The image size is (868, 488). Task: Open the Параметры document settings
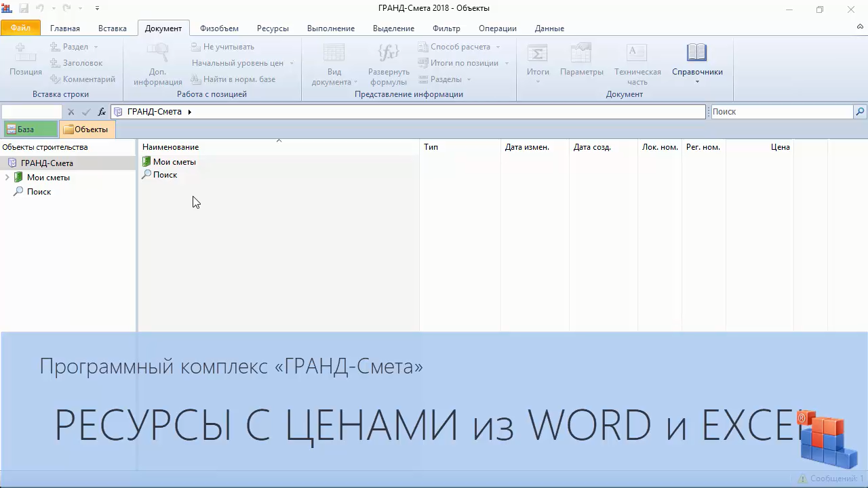[x=582, y=60]
